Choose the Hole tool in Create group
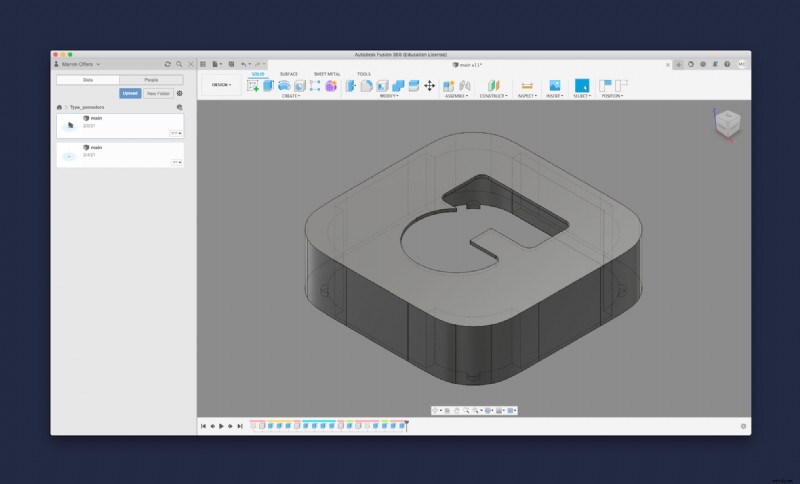This screenshot has width=800, height=484. click(x=299, y=86)
